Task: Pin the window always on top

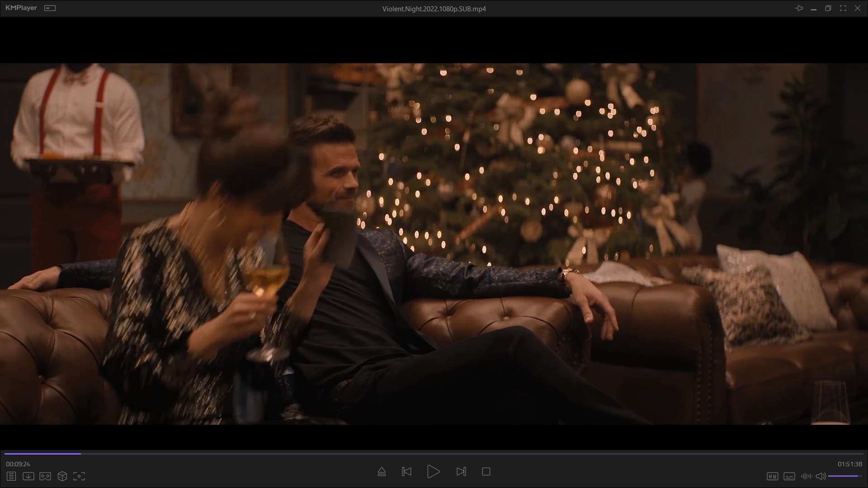Action: point(799,8)
